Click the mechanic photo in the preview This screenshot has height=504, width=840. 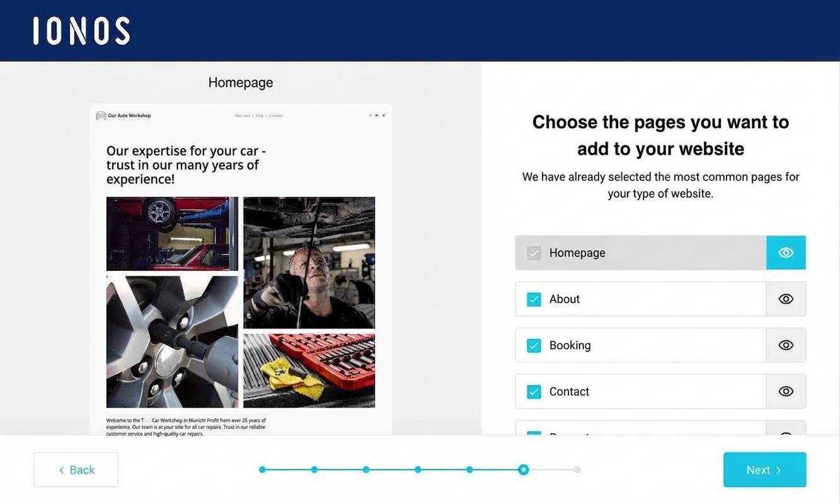tap(309, 263)
